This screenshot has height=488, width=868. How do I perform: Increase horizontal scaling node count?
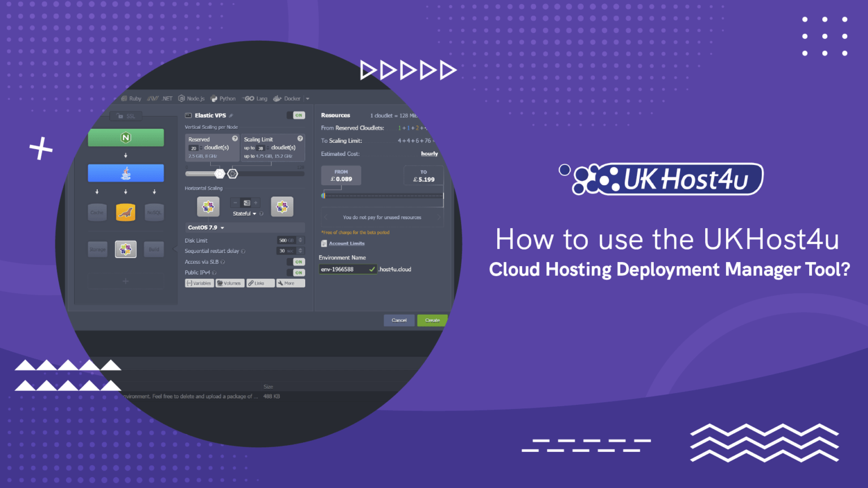[256, 203]
